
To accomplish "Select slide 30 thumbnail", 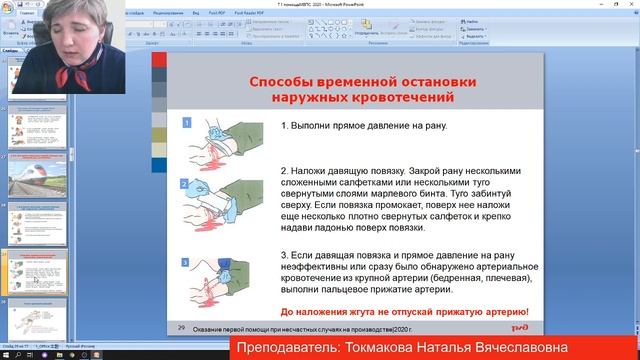I will click(x=37, y=320).
